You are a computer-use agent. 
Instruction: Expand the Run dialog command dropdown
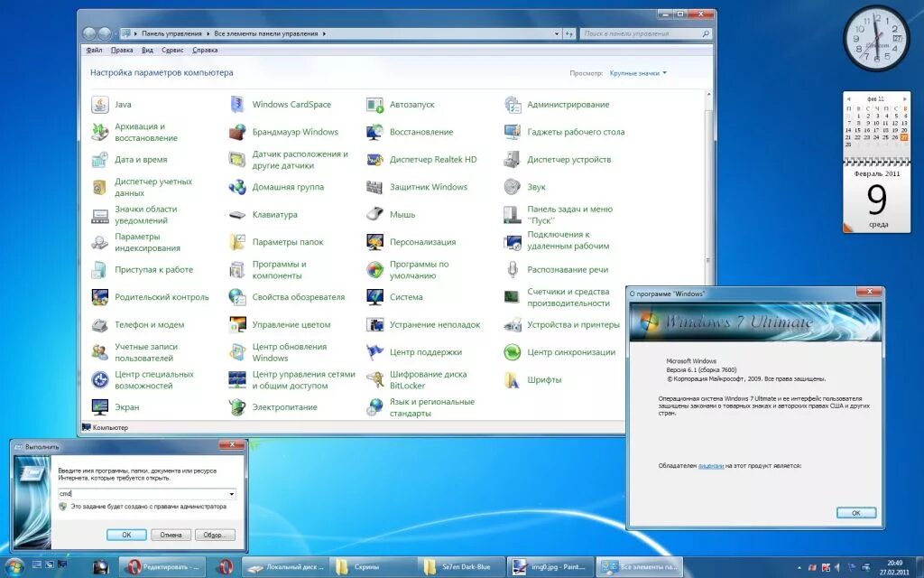coord(232,494)
